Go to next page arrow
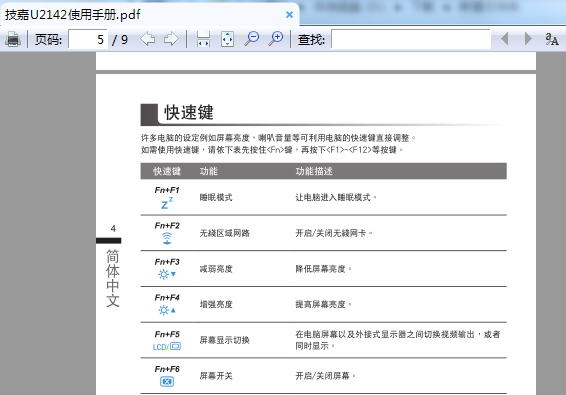This screenshot has height=395, width=566. pyautogui.click(x=171, y=39)
